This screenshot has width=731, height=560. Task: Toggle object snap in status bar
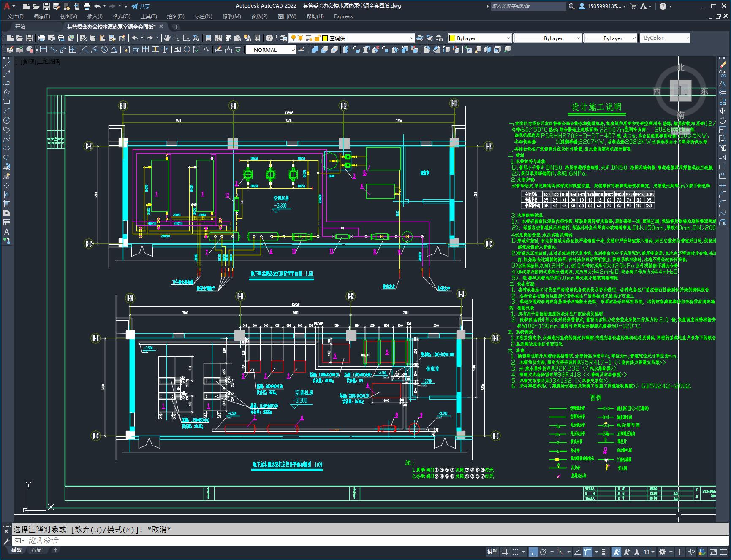[587, 552]
